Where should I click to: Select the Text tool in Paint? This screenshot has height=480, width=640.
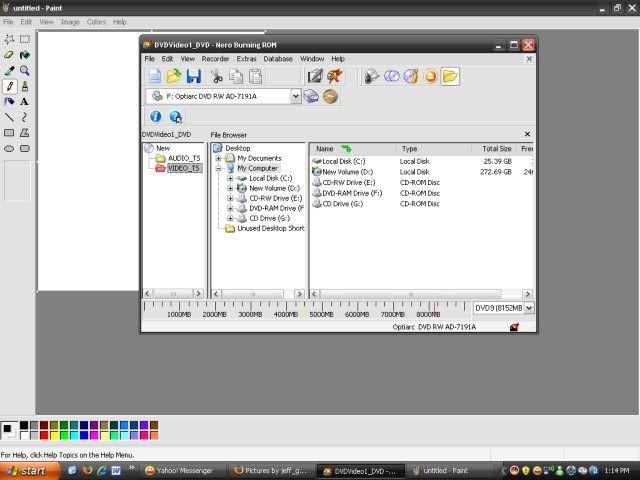pos(24,102)
